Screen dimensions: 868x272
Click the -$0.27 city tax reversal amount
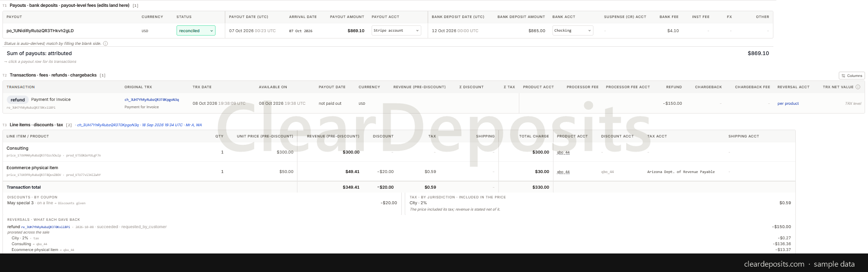pos(785,238)
